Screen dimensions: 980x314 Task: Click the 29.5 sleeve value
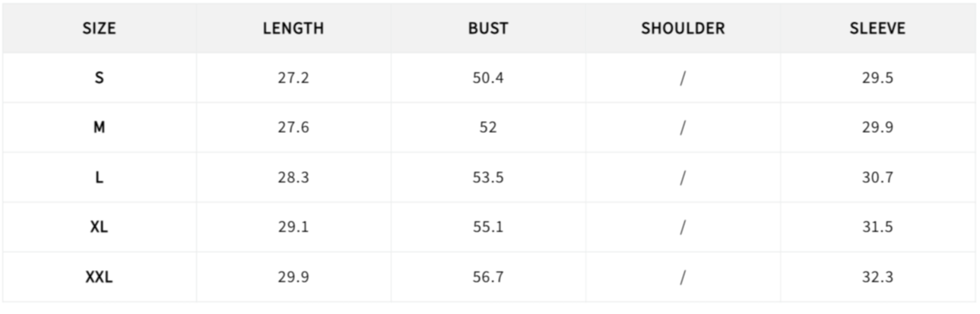877,78
